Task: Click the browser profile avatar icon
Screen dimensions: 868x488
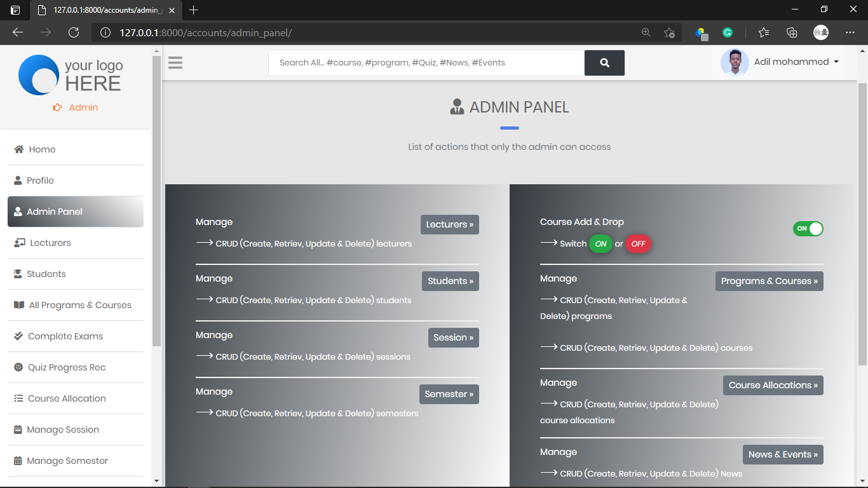Action: (821, 32)
